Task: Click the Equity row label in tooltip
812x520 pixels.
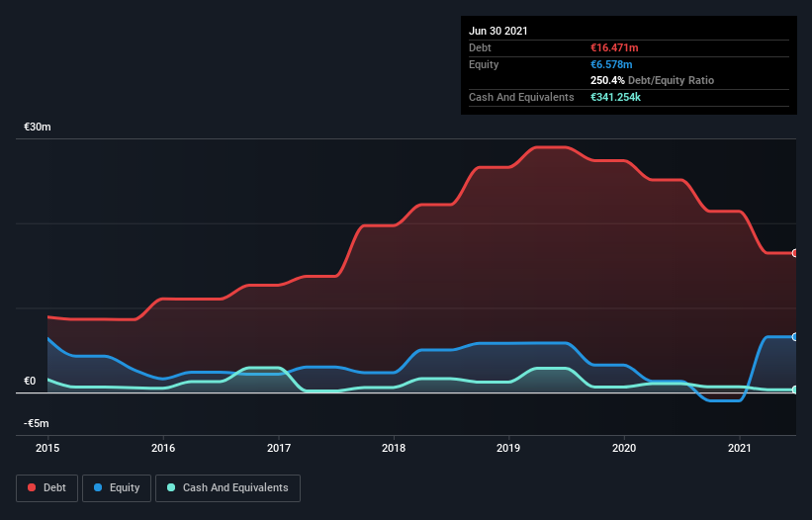Action: tap(484, 64)
